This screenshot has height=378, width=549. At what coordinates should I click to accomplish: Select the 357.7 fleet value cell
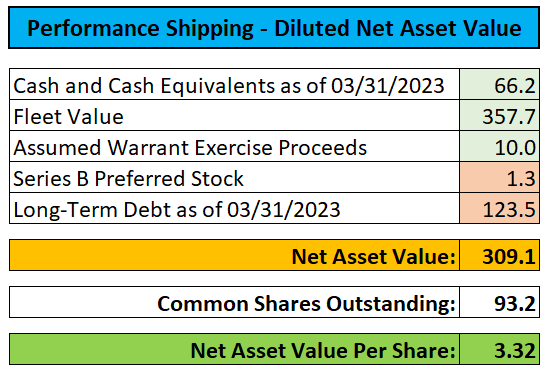pyautogui.click(x=499, y=116)
